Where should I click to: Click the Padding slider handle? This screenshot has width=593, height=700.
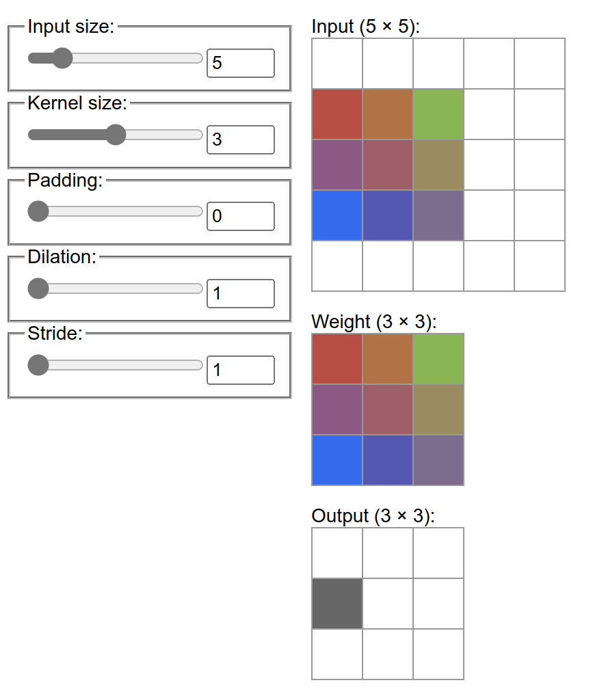point(38,211)
